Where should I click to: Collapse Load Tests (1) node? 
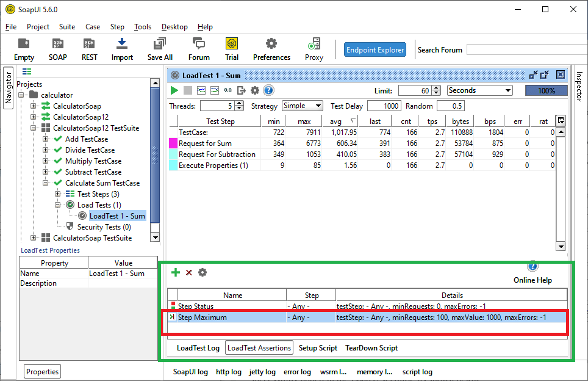[x=58, y=205]
